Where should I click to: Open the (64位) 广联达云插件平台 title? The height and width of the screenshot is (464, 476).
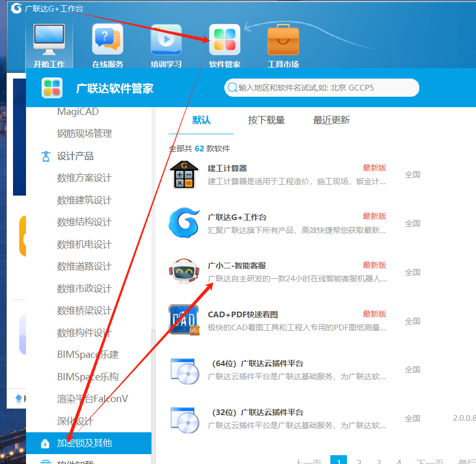[x=258, y=364]
